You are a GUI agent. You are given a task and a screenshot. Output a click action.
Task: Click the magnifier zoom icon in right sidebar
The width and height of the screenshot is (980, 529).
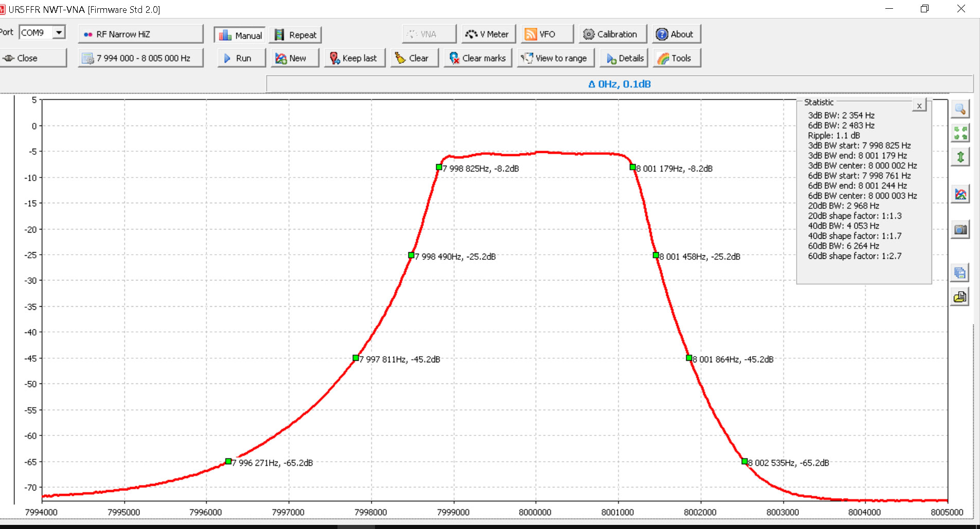click(960, 109)
